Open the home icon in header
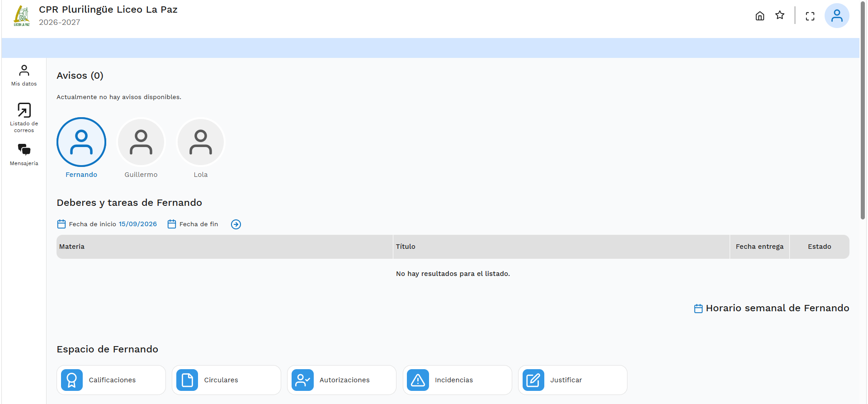Viewport: 868px width, 404px height. 760,16
